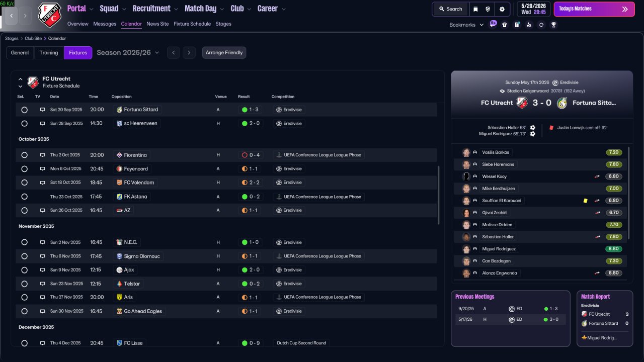The height and width of the screenshot is (362, 644).
Task: Go forward with the right navigation arrow
Action: point(26,16)
